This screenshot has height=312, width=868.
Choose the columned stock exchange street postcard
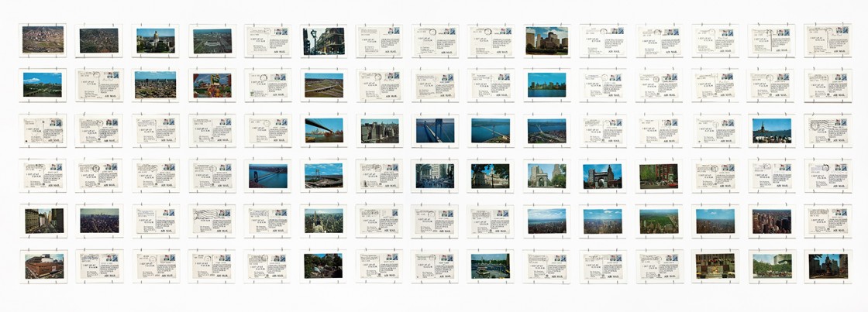click(435, 176)
